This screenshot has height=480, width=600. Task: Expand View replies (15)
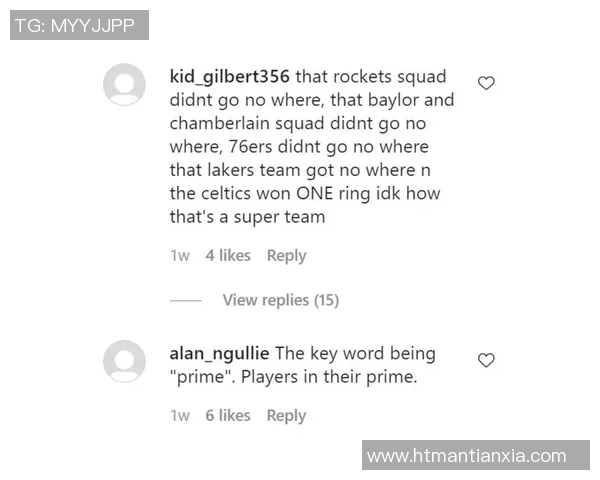(280, 300)
